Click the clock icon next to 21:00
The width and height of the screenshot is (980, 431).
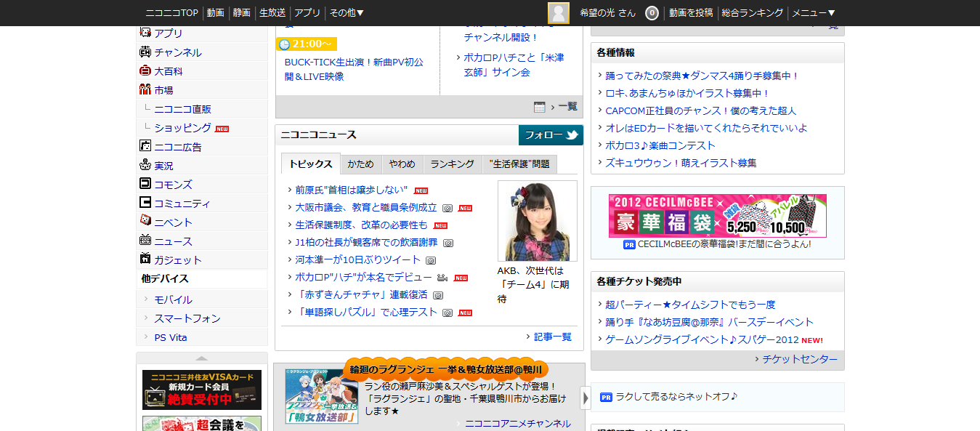(284, 44)
